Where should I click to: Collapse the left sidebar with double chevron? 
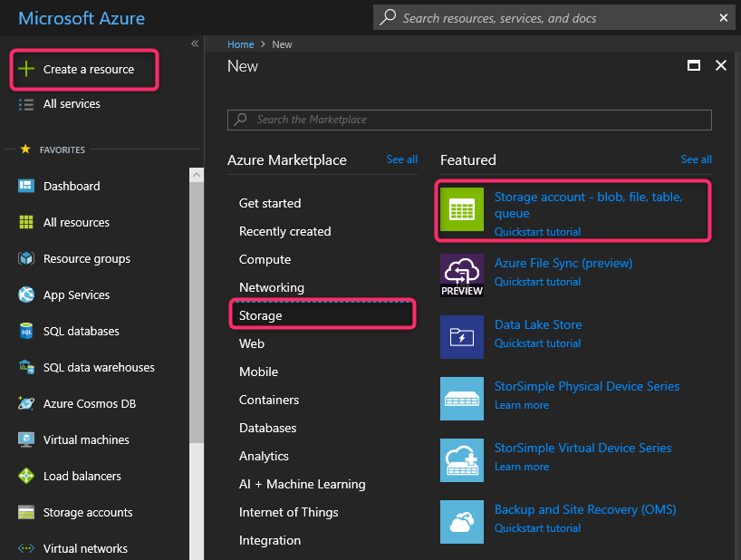point(194,43)
